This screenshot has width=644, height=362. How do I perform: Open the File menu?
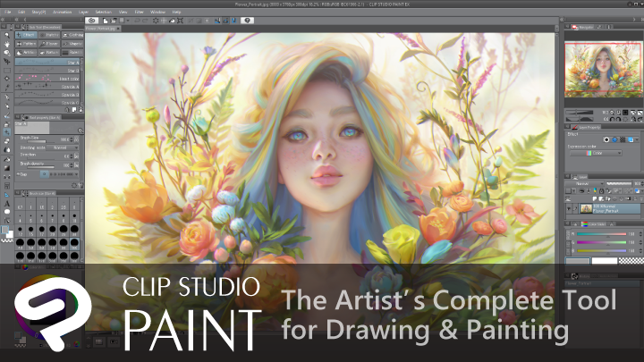pyautogui.click(x=7, y=12)
